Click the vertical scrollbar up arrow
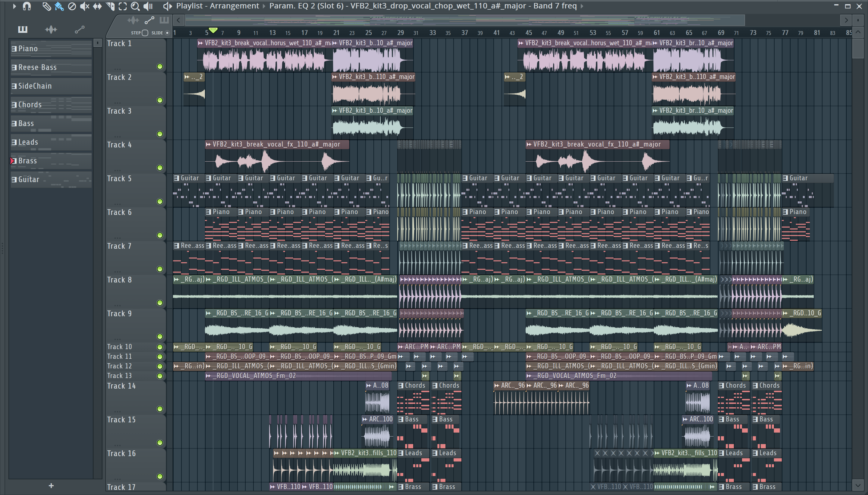 tap(858, 33)
